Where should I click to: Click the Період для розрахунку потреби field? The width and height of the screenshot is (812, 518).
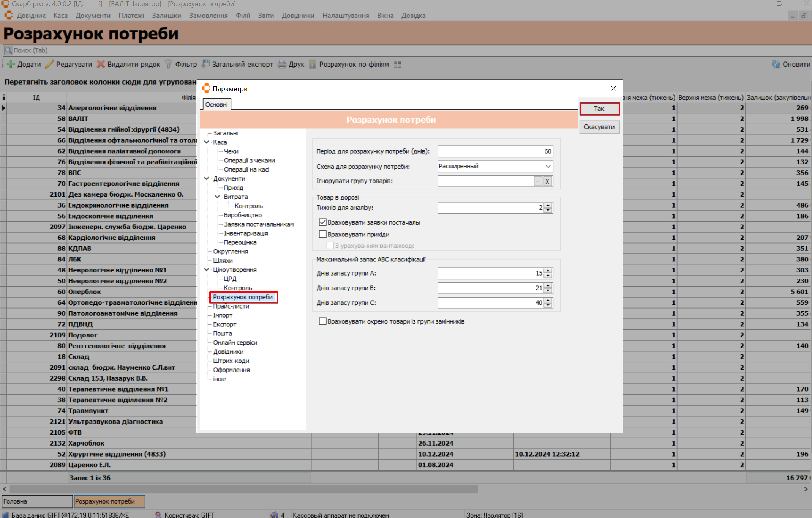494,151
